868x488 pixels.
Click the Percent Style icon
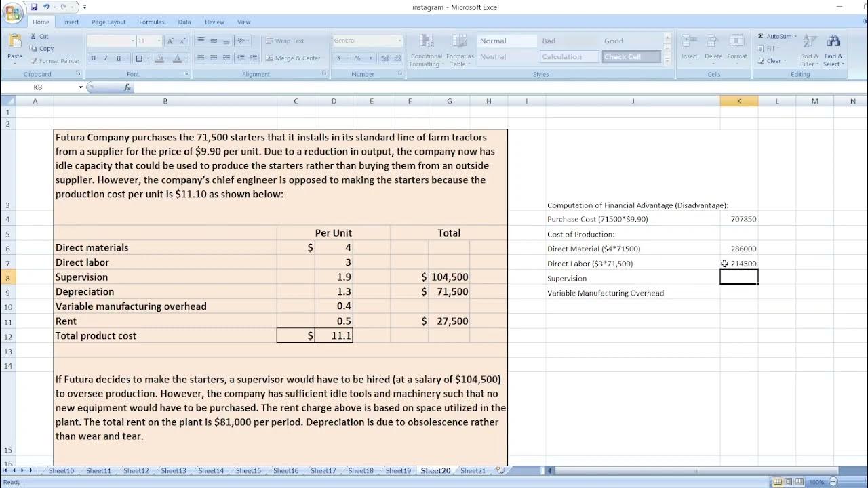357,58
